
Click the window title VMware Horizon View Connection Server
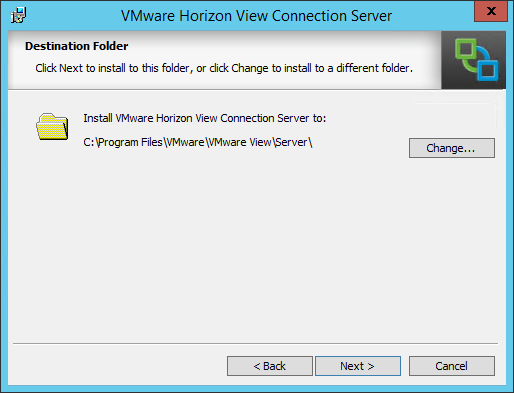pyautogui.click(x=256, y=16)
